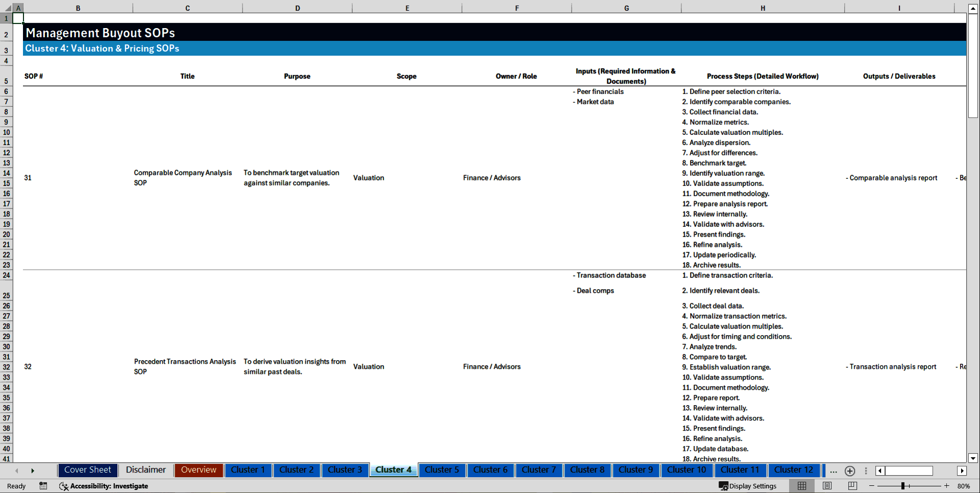The image size is (980, 493).
Task: Switch to Normal view in the status bar
Action: click(x=801, y=486)
